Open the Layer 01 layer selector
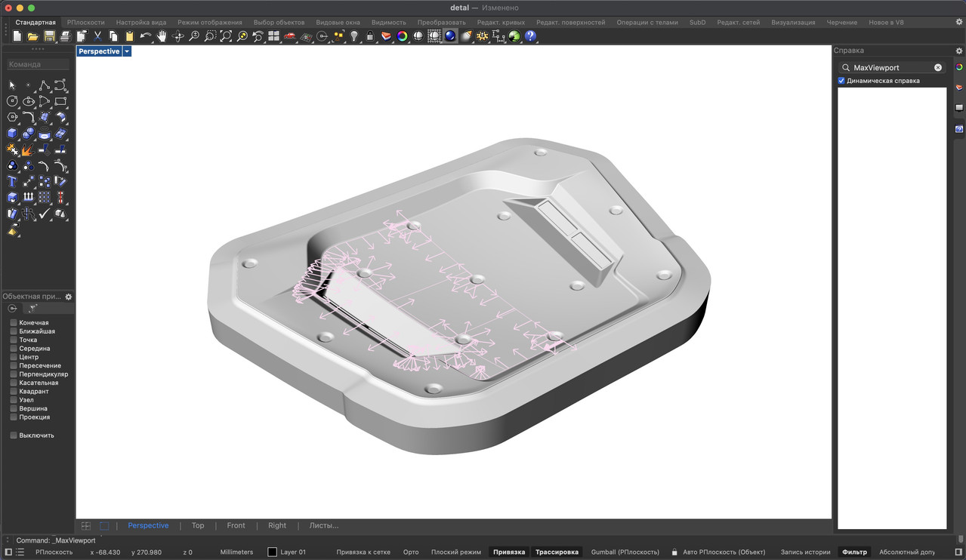 pyautogui.click(x=293, y=552)
